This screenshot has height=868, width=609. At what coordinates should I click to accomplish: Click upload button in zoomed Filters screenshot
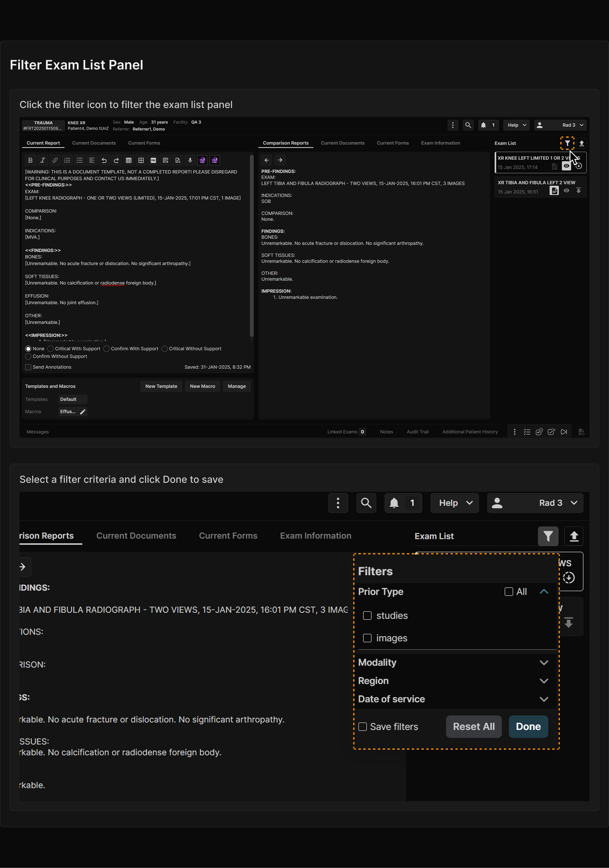pos(574,536)
